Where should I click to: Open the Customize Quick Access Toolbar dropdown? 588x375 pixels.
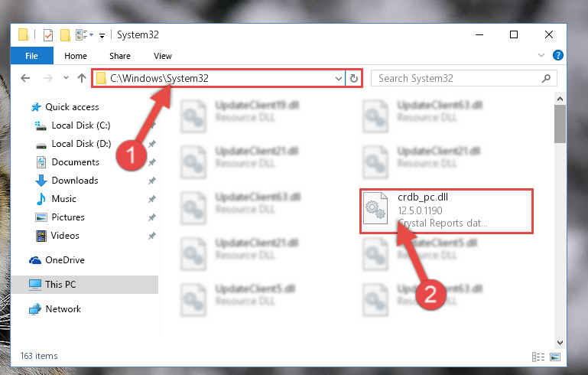coord(102,36)
